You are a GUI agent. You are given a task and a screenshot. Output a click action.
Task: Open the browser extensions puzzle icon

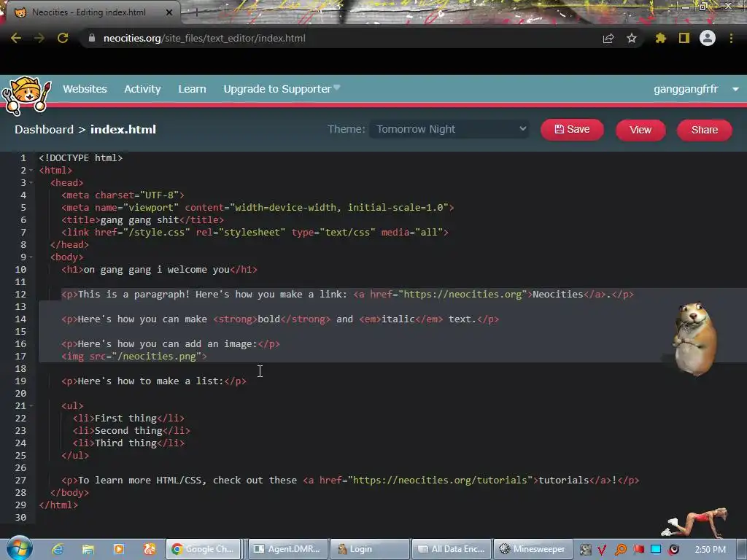pyautogui.click(x=660, y=38)
